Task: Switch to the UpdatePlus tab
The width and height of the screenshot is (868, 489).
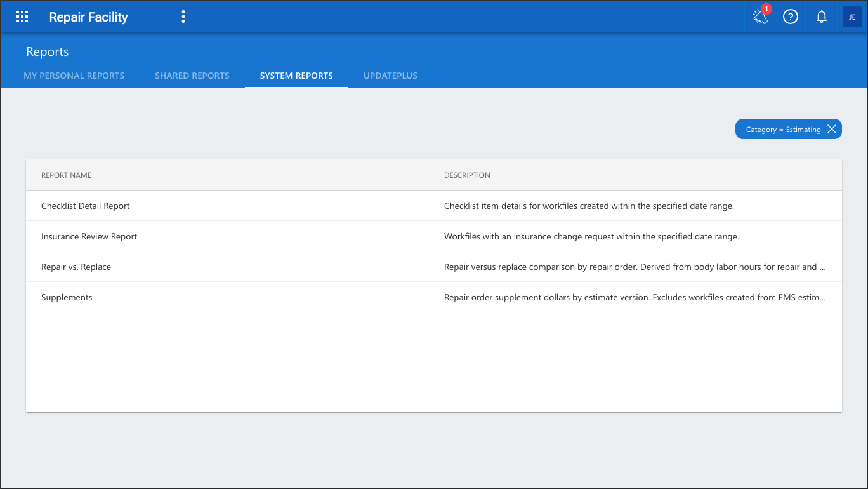Action: click(x=390, y=76)
